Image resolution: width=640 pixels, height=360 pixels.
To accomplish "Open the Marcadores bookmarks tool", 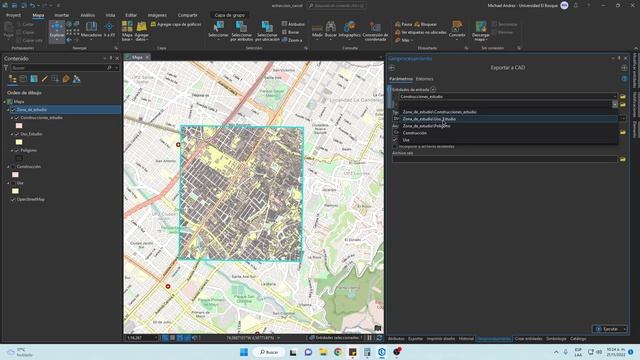I will [91, 30].
